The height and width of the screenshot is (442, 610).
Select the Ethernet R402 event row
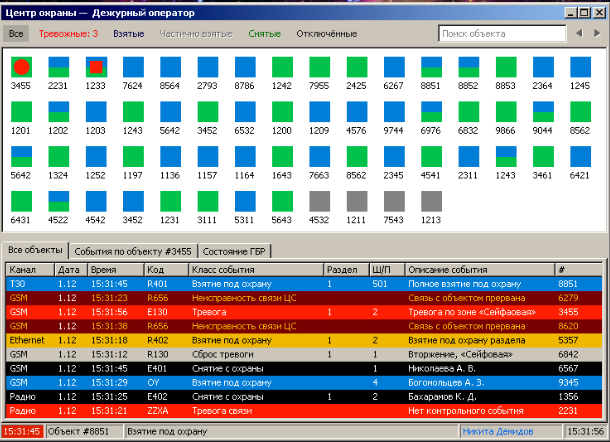(x=304, y=340)
